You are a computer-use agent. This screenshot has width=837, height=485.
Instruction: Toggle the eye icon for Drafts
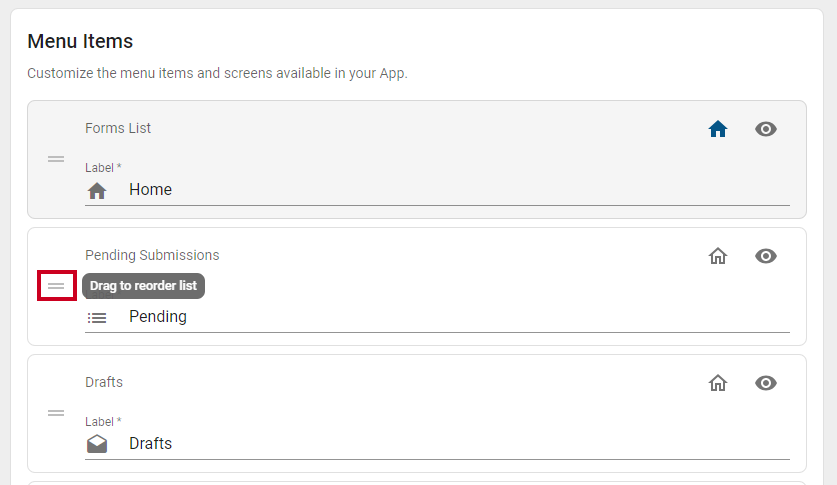point(765,383)
